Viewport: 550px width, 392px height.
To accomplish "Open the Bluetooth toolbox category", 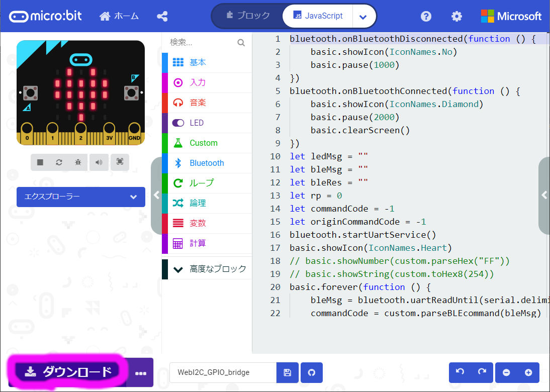I will click(207, 163).
